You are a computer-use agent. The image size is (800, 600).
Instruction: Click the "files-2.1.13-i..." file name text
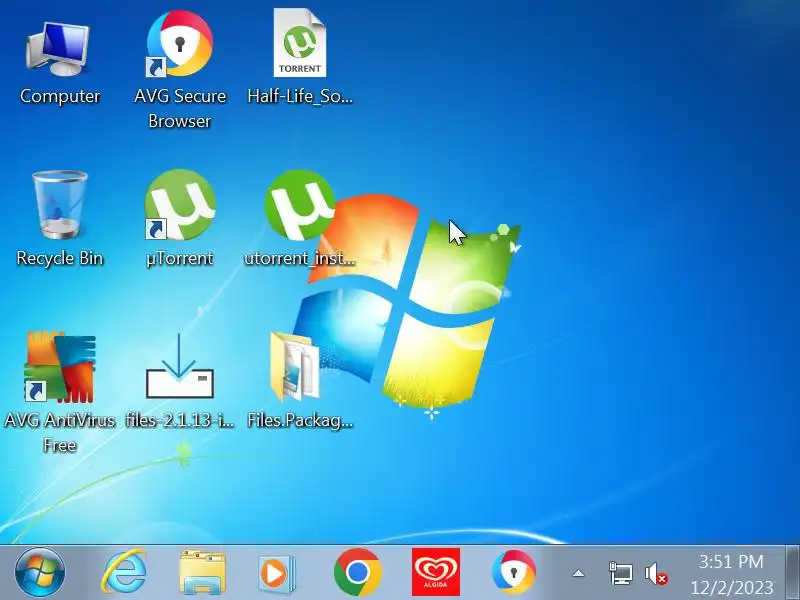point(180,420)
